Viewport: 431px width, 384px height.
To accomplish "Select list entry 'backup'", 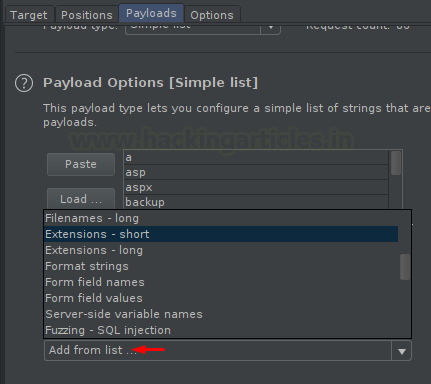I will [x=256, y=202].
